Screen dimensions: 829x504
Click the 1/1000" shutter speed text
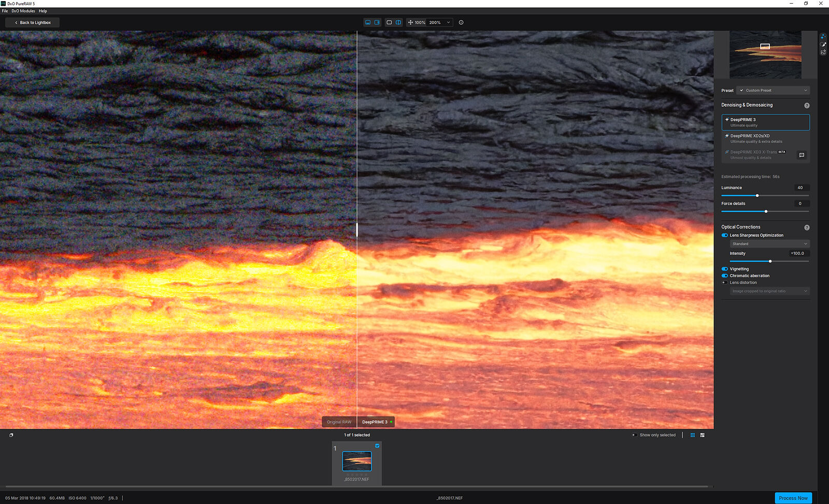click(97, 498)
